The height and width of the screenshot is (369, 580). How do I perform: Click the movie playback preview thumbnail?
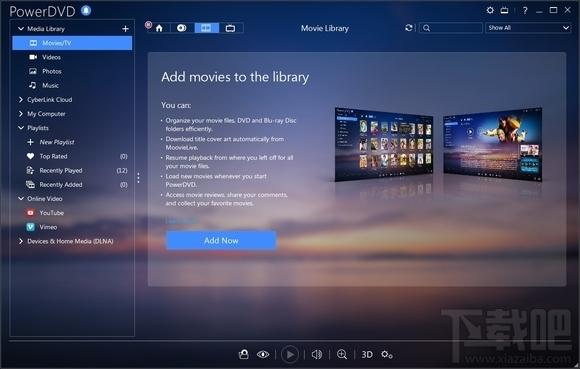point(493,145)
